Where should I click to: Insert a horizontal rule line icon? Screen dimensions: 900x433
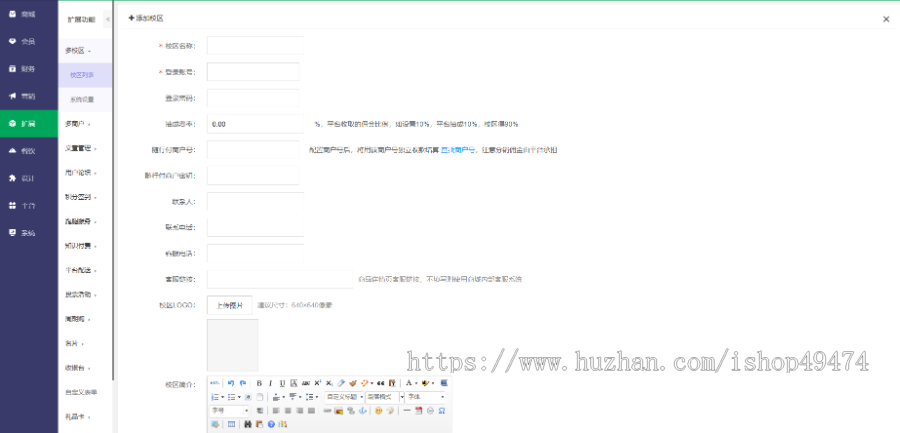pyautogui.click(x=407, y=411)
